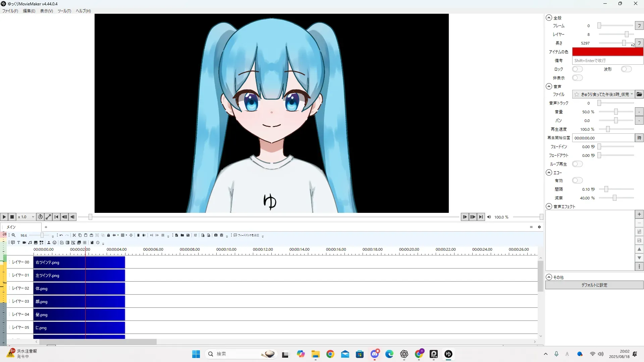Collapse the エコー section
The image size is (644, 362).
point(549,173)
